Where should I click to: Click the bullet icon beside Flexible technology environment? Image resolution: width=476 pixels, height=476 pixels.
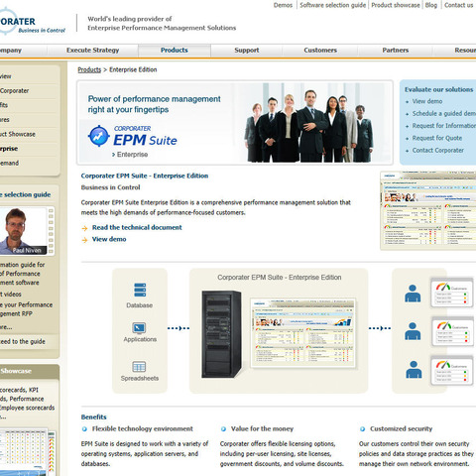pyautogui.click(x=84, y=429)
